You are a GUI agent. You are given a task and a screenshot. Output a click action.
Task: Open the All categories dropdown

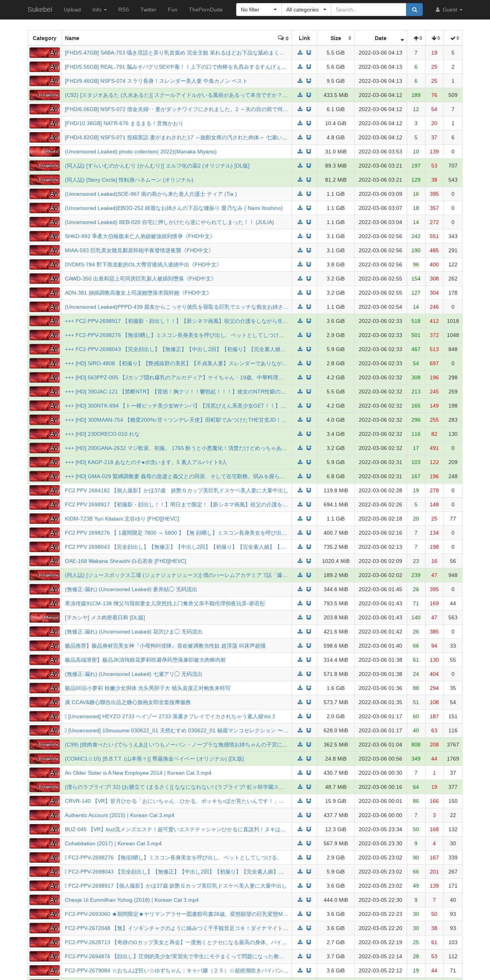click(x=306, y=10)
